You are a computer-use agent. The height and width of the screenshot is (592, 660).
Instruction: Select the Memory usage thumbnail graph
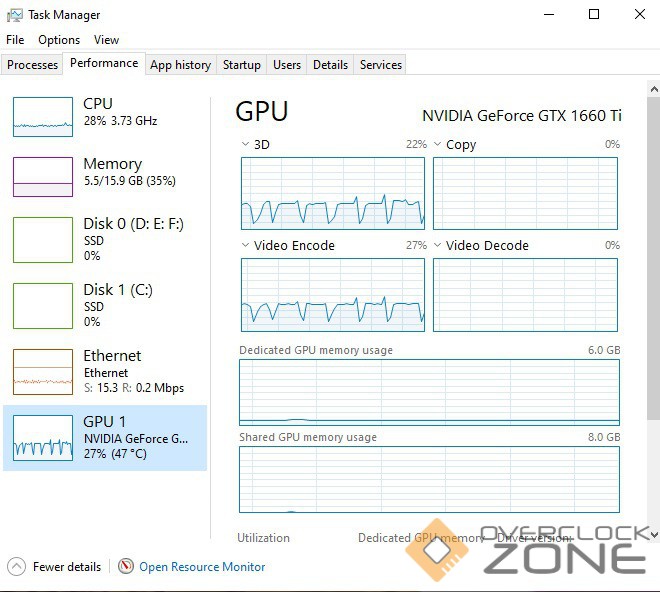click(43, 176)
